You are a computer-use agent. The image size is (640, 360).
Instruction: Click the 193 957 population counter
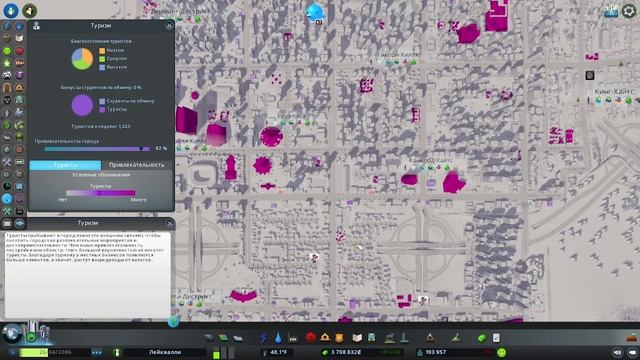click(x=436, y=352)
